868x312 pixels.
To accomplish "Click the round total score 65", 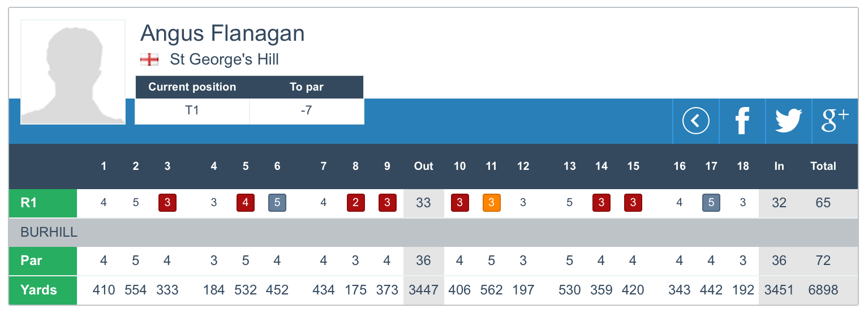I will 823,203.
